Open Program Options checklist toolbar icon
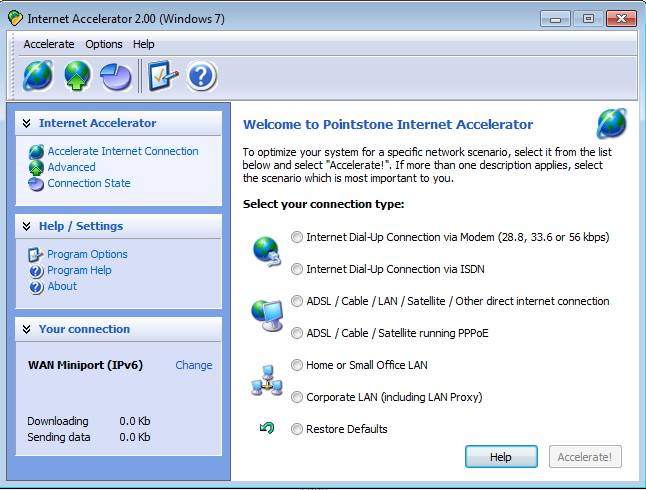This screenshot has width=646, height=490. [163, 75]
